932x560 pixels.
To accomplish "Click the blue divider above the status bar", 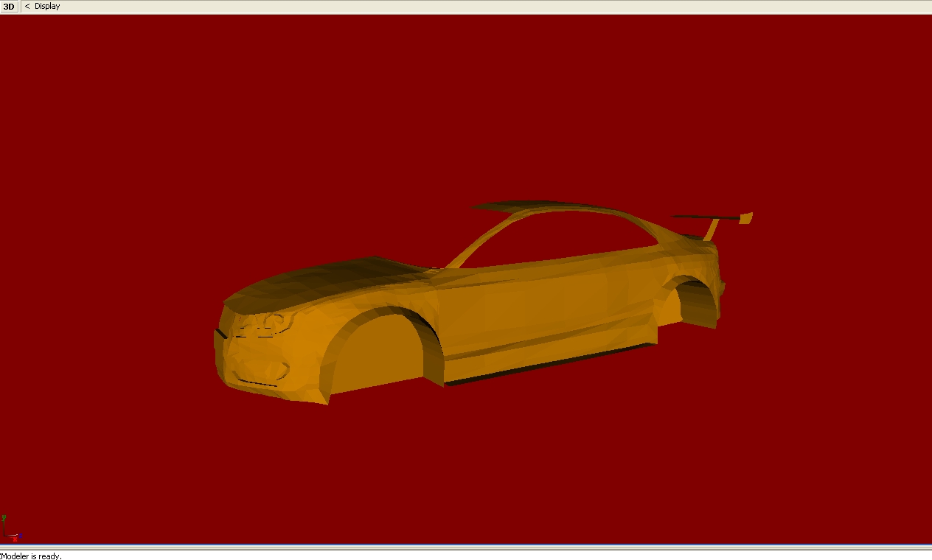I will 466,546.
